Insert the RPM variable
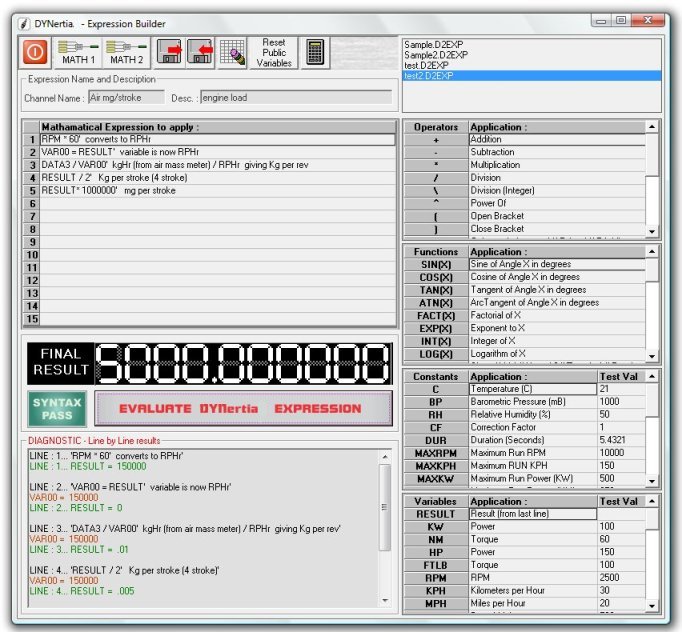Viewport: 682px width, 632px height. click(x=436, y=578)
